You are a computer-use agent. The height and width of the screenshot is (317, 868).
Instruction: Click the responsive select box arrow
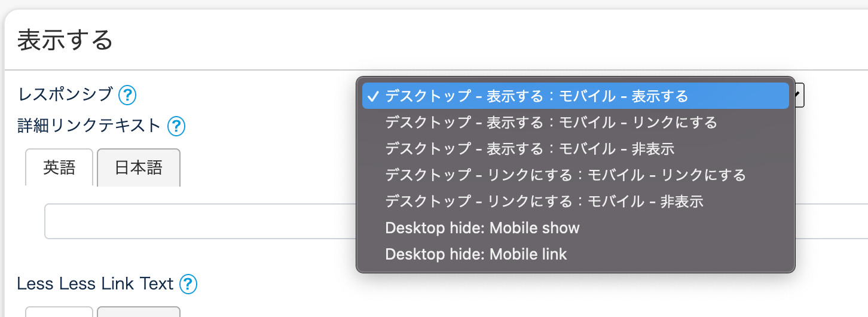pos(799,95)
